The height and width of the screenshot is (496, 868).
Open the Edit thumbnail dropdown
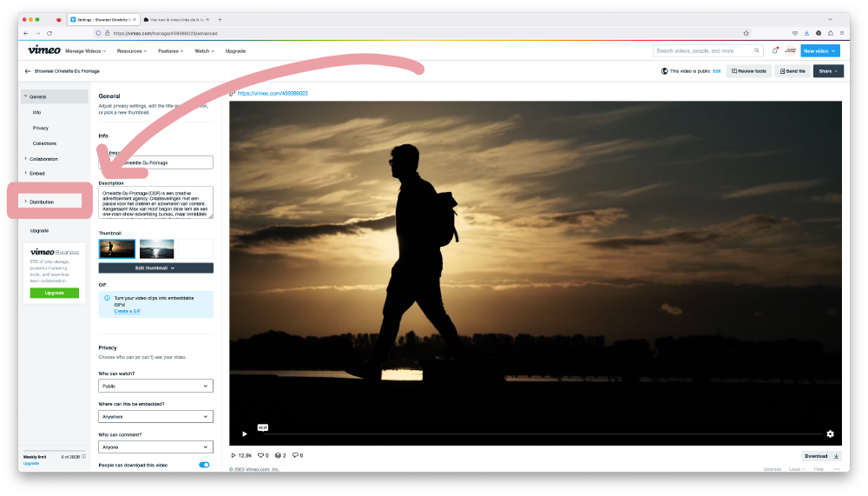pos(155,268)
